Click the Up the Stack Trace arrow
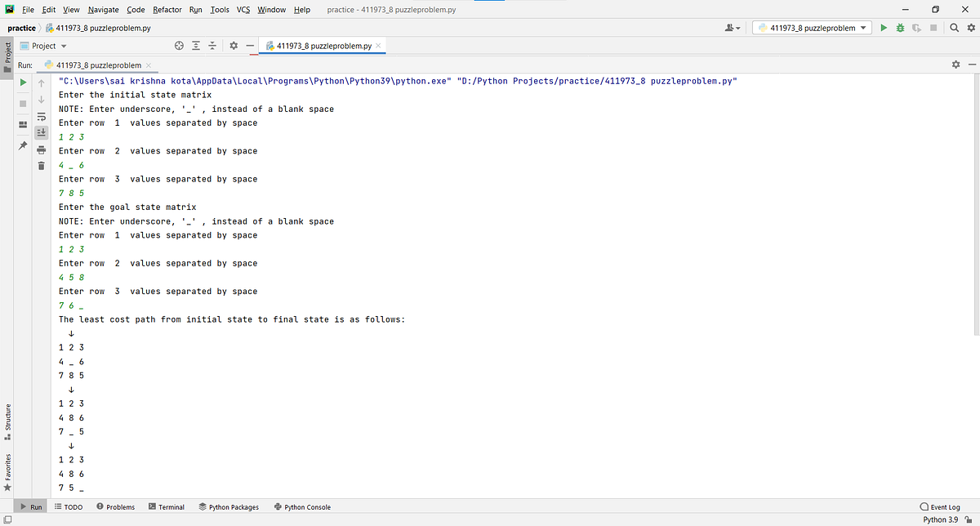This screenshot has height=526, width=980. [42, 82]
